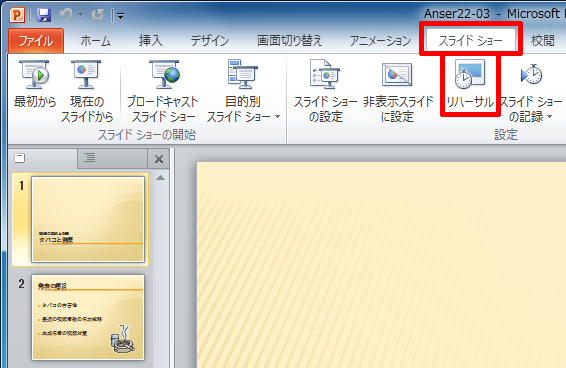Switch slide pane to outline tab
Screen dimensions: 566x368
point(90,158)
